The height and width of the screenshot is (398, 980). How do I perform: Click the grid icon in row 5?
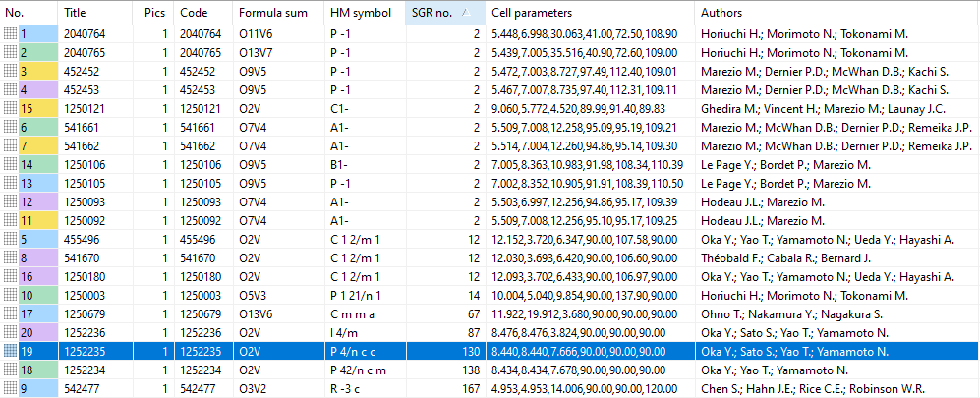[11, 239]
